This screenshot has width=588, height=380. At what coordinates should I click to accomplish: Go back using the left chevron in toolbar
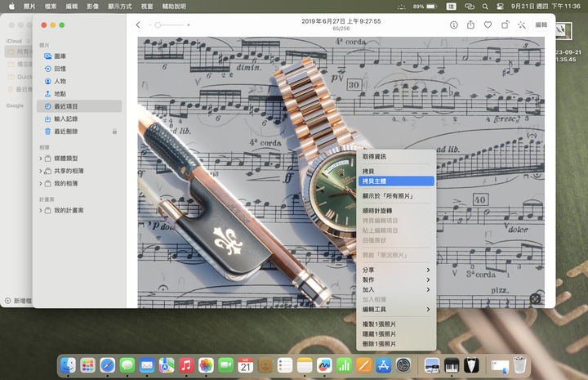click(138, 25)
